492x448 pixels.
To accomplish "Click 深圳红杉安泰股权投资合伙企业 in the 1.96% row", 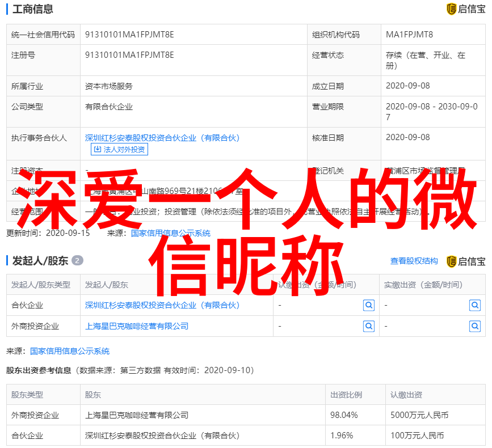I will point(162,436).
